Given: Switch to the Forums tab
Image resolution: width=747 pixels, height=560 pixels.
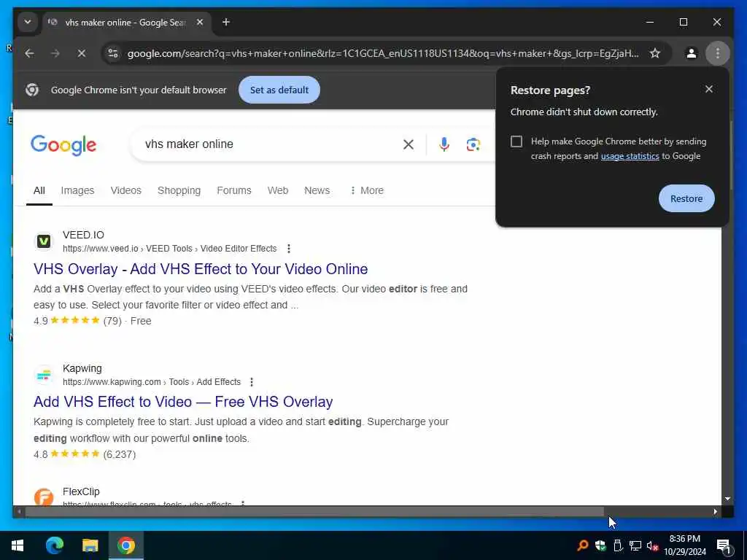Looking at the screenshot, I should (x=234, y=190).
